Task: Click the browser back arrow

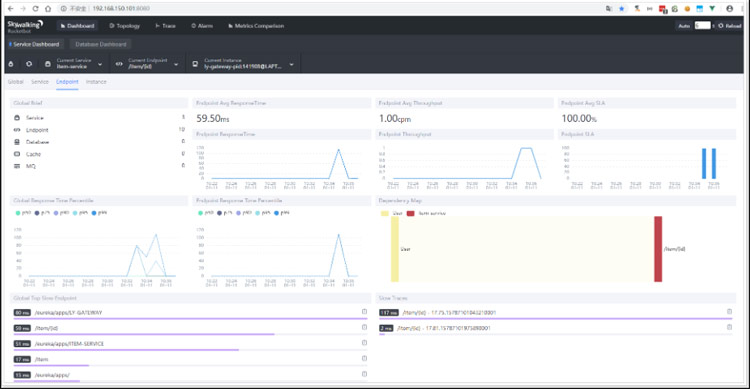Action: pos(11,9)
